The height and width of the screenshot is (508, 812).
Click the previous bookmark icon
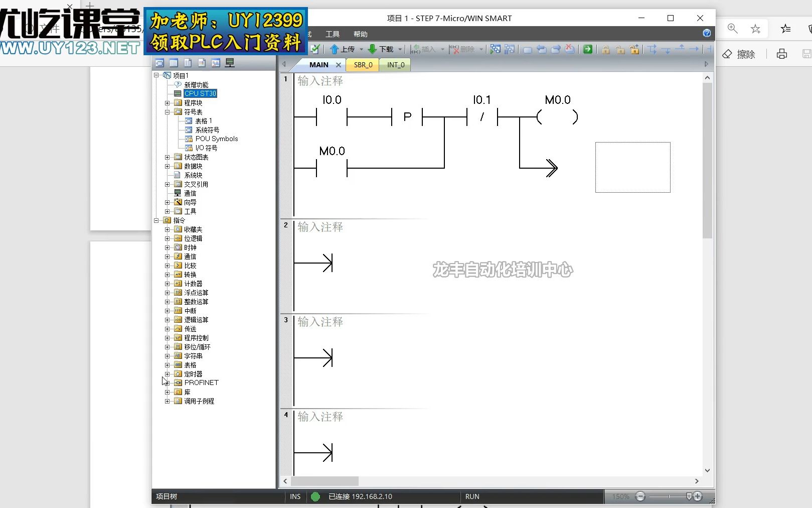tap(556, 49)
